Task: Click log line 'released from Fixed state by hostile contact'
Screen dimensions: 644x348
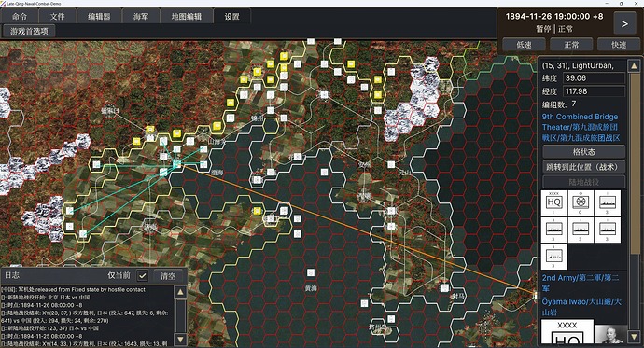Action: pyautogui.click(x=73, y=290)
